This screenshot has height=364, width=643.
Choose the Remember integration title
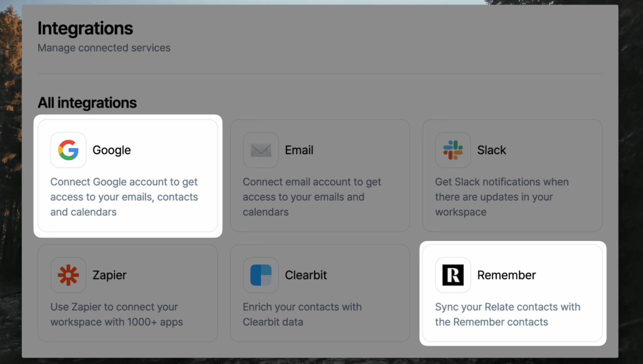[506, 275]
